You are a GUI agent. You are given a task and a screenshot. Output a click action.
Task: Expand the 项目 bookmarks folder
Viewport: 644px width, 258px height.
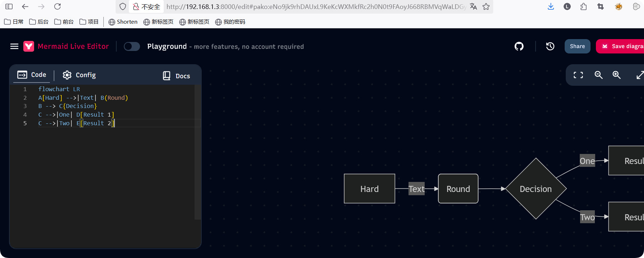click(x=89, y=22)
